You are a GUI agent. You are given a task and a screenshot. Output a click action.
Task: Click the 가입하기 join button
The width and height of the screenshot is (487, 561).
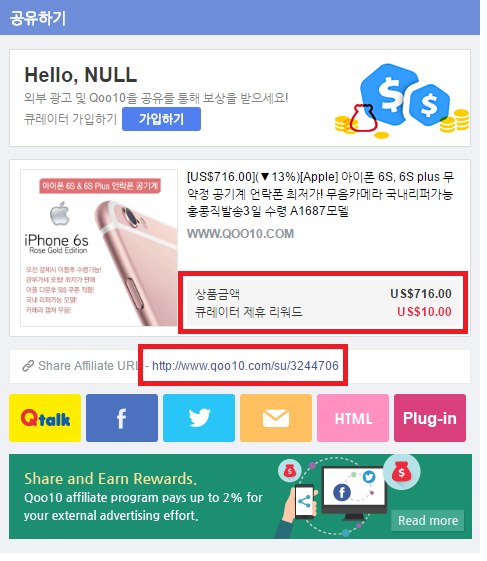pos(163,120)
